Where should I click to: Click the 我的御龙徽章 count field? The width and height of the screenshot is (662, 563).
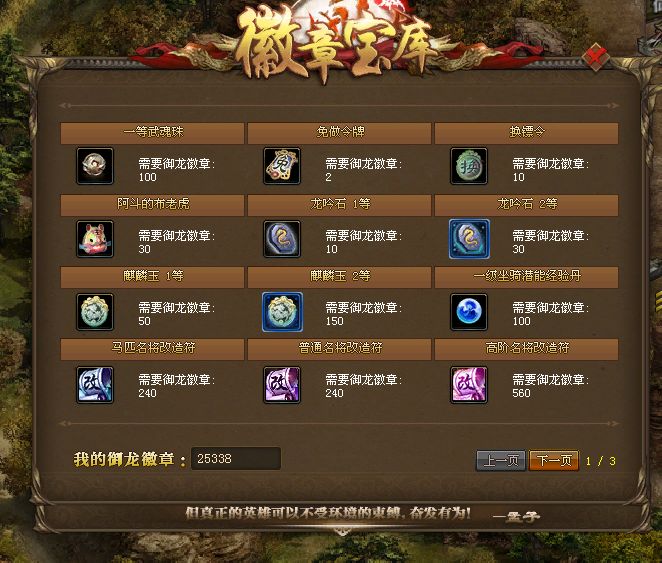click(236, 458)
